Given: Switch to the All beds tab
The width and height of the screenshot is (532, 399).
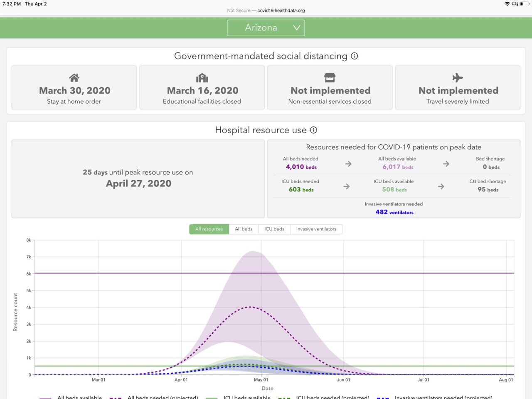Looking at the screenshot, I should (244, 229).
